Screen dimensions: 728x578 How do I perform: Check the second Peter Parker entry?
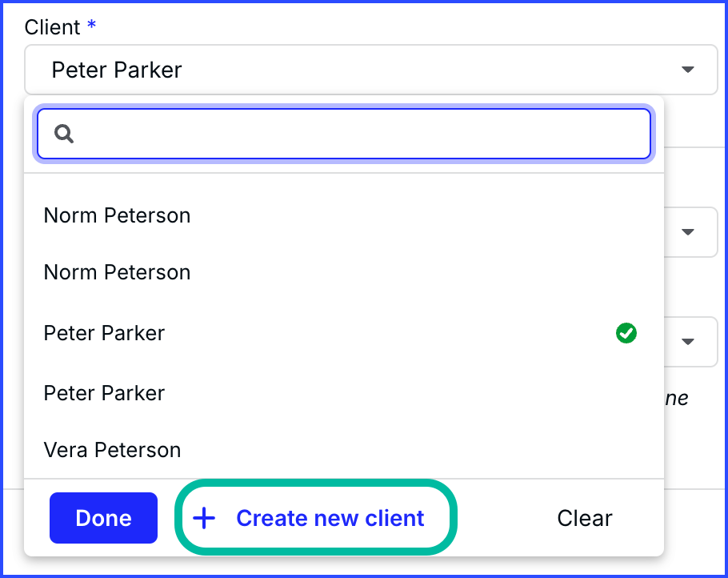click(104, 393)
